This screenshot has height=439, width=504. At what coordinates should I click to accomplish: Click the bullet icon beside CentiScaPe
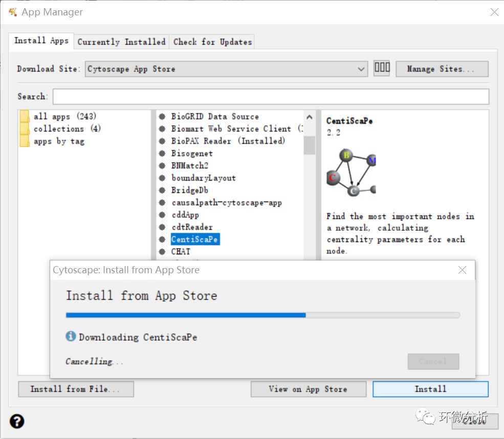162,239
